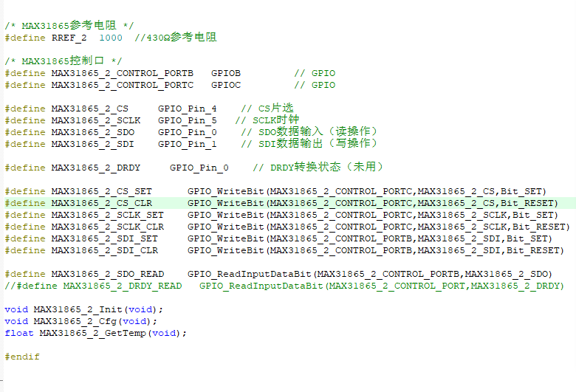Select the value 1000 in RREF_2 define
Viewport: 576px width, 392px height.
pos(111,38)
